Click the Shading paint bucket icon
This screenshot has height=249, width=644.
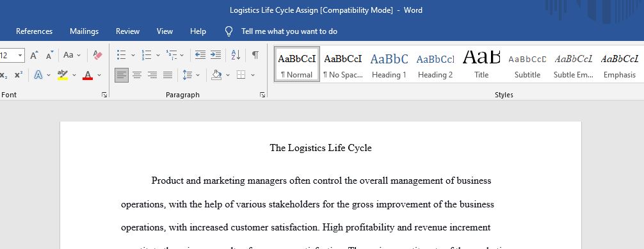click(x=216, y=75)
